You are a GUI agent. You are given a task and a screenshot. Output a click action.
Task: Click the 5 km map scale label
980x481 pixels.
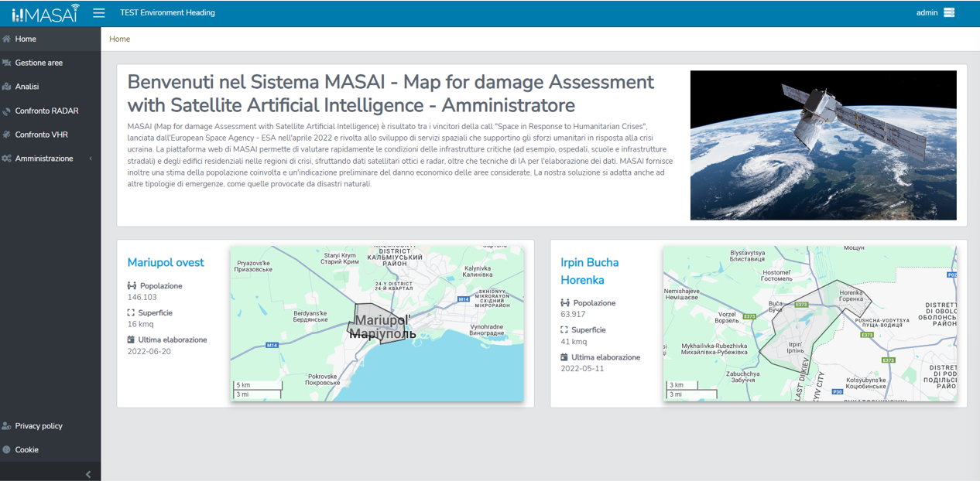click(243, 385)
